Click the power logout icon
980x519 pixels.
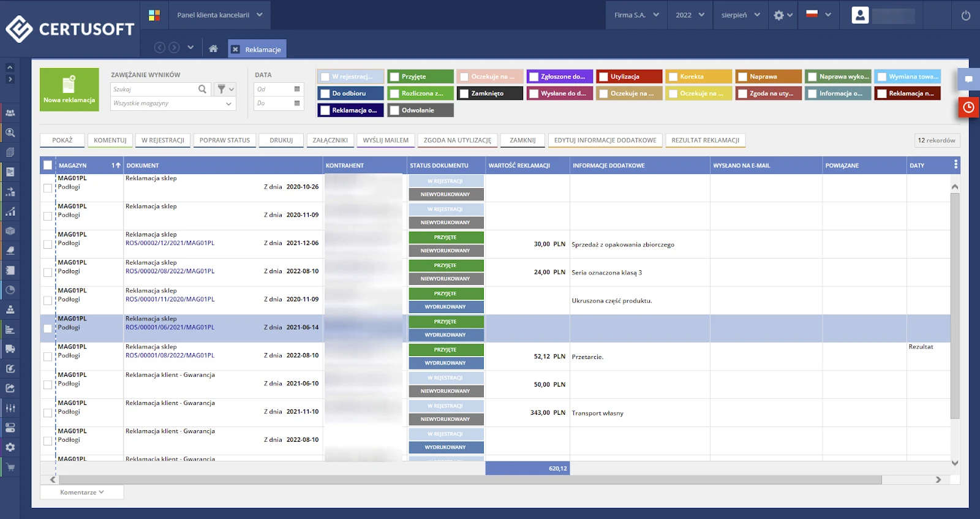(965, 15)
